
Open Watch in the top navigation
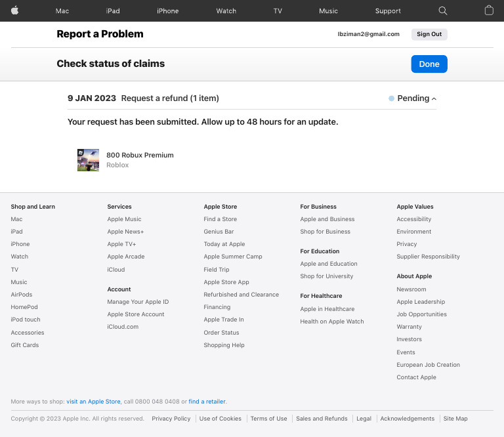[226, 11]
